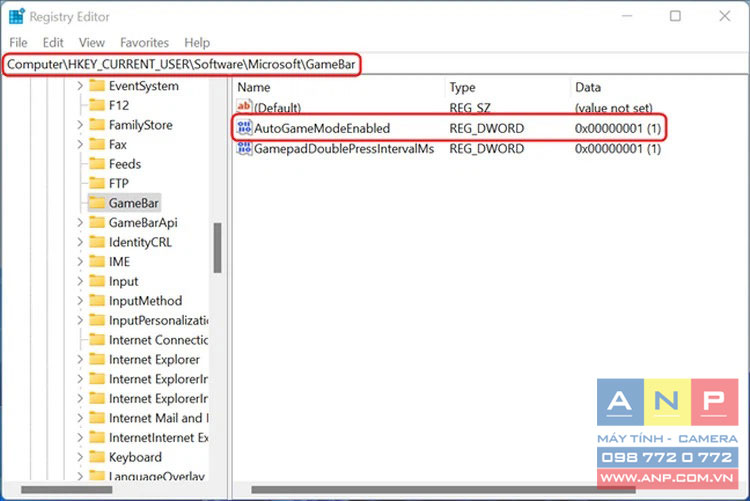Select the (Default) value name
This screenshot has width=750, height=501.
(277, 108)
